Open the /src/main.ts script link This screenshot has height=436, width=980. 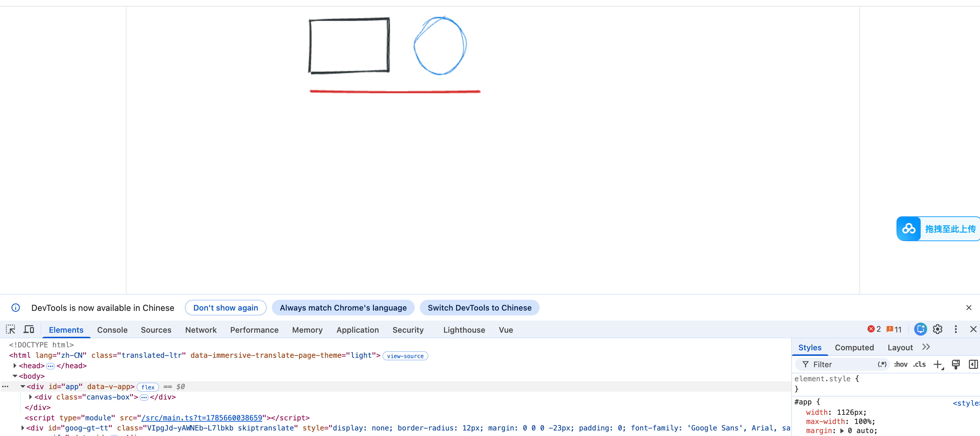(201, 418)
